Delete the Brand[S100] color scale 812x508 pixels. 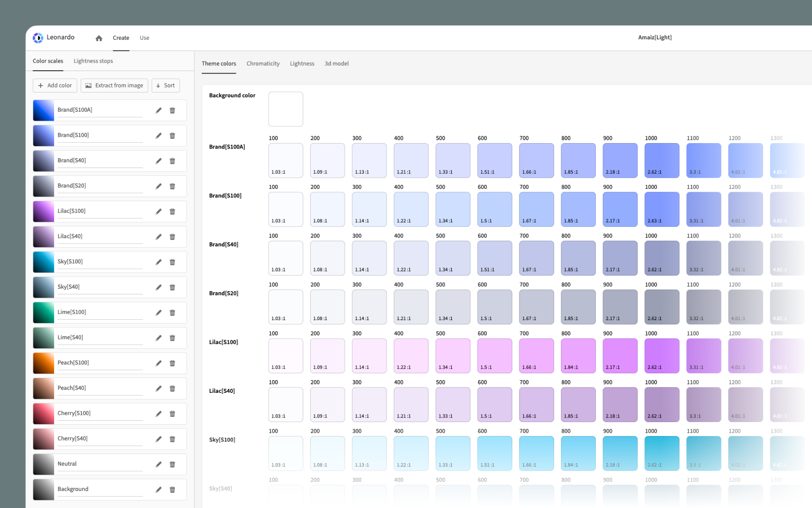coord(173,135)
